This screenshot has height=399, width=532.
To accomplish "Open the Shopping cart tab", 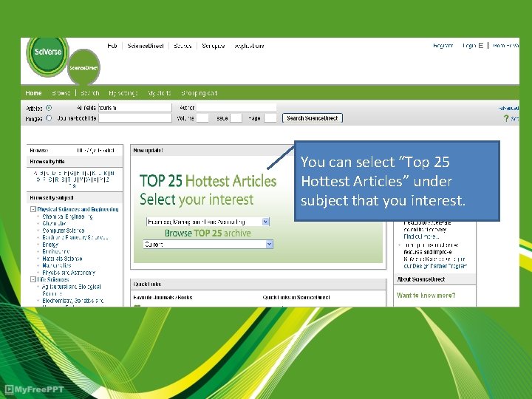I will (199, 93).
